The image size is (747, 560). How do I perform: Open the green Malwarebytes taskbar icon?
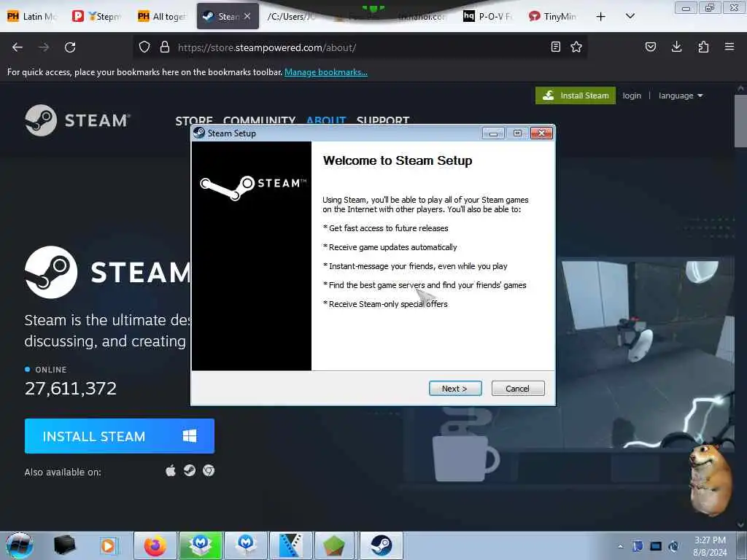coord(201,545)
